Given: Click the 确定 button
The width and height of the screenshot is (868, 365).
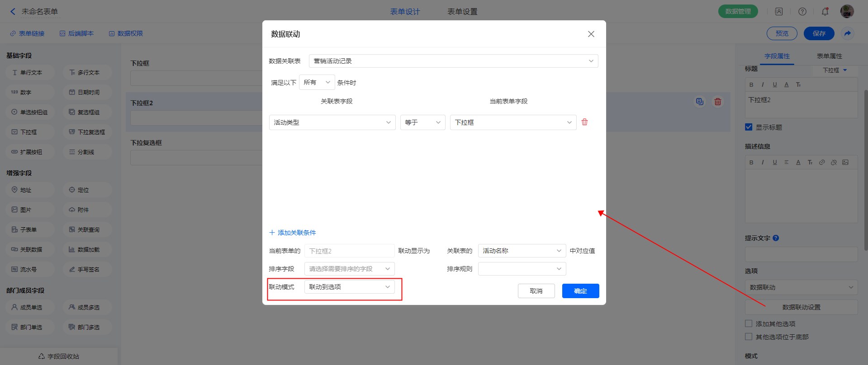Looking at the screenshot, I should (580, 291).
